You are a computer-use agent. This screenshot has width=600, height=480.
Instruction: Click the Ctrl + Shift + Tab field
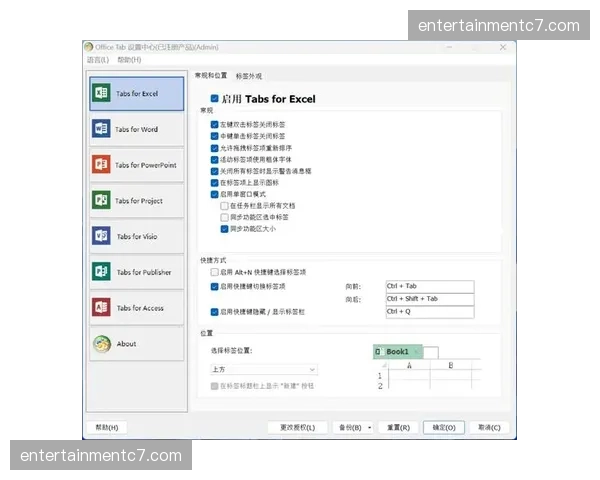click(430, 299)
